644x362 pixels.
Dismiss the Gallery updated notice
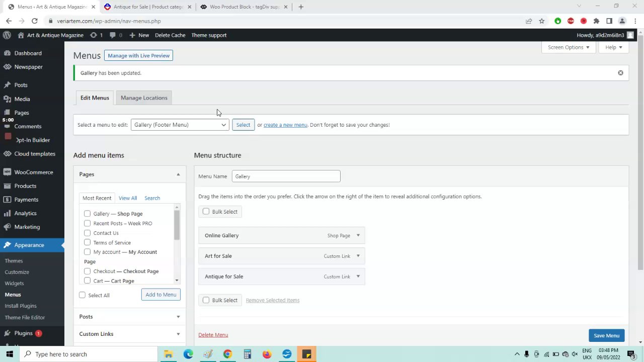click(x=620, y=73)
